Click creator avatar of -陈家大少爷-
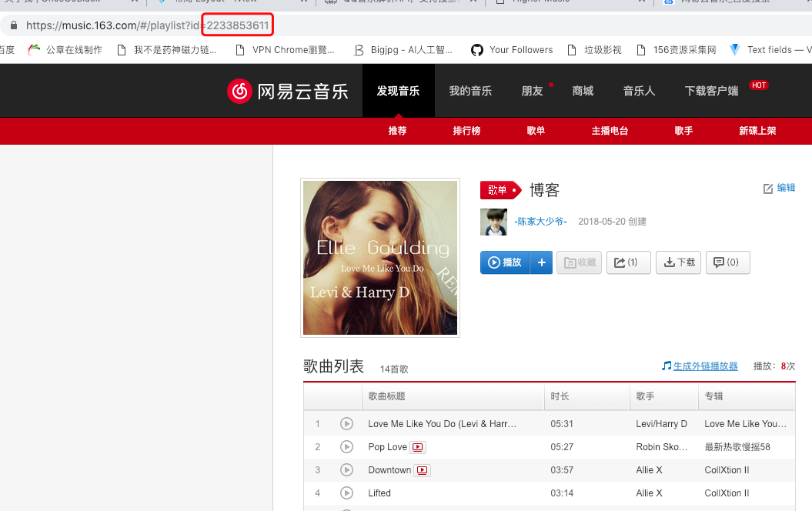Image resolution: width=812 pixels, height=511 pixels. click(493, 222)
